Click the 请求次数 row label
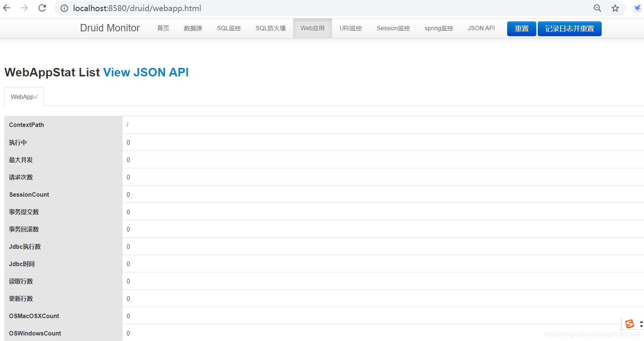The width and height of the screenshot is (644, 341). 21,177
